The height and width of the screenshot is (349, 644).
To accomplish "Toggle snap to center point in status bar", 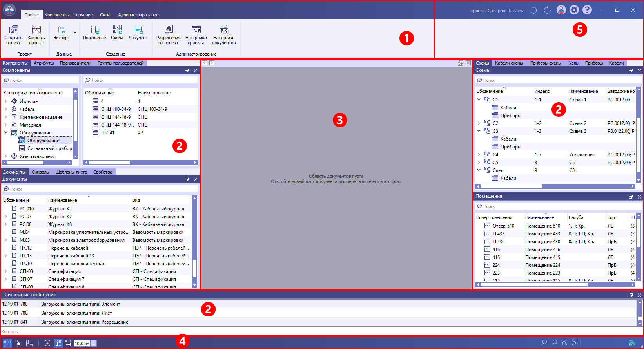I will [47, 343].
